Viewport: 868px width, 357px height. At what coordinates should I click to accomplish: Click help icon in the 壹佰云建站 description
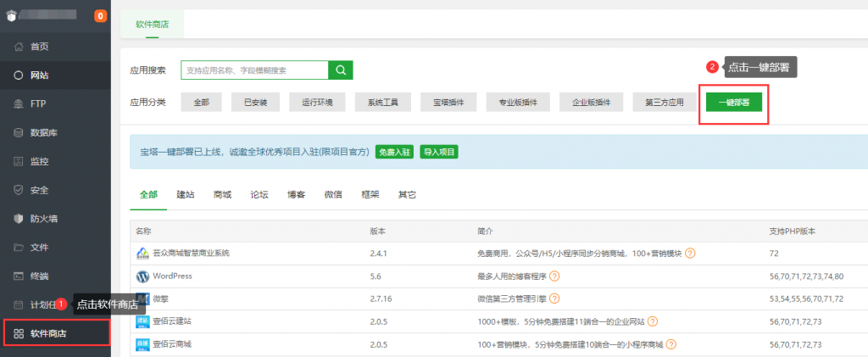pos(653,321)
